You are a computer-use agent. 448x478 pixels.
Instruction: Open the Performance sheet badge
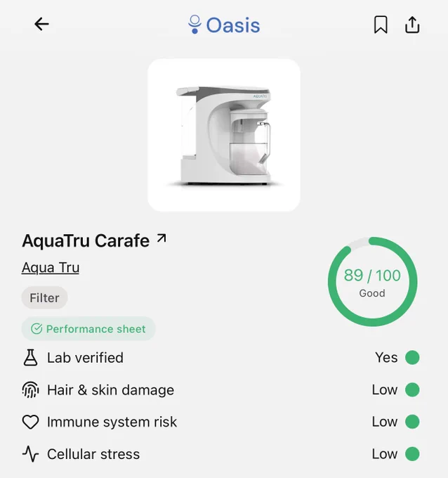pyautogui.click(x=88, y=329)
